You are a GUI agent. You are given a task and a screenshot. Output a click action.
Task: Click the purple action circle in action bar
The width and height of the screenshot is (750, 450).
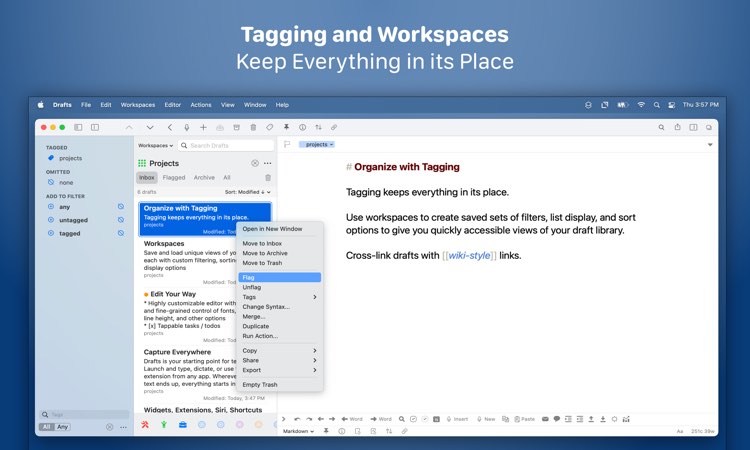click(240, 424)
